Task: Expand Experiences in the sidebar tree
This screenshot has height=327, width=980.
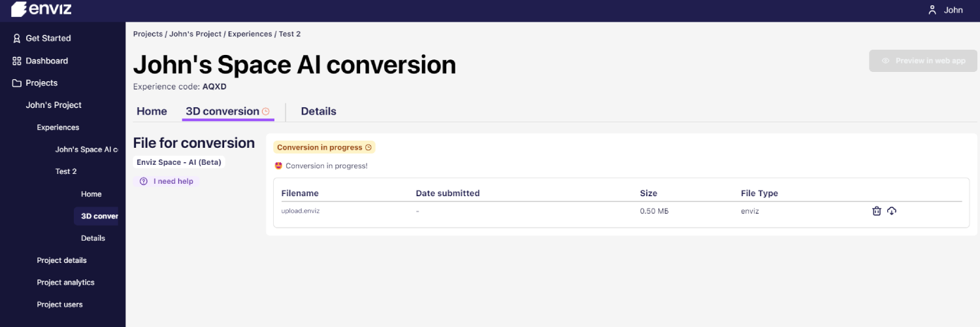Action: [58, 128]
